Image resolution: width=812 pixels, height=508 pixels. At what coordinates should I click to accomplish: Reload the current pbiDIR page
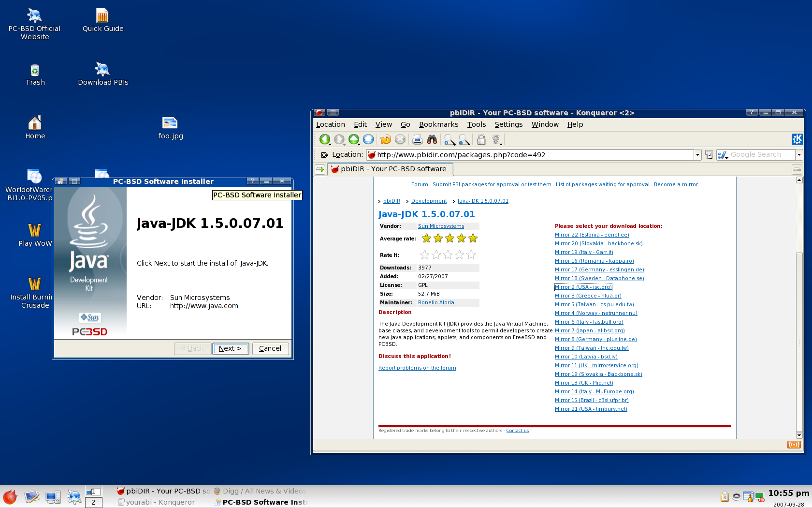tap(385, 139)
